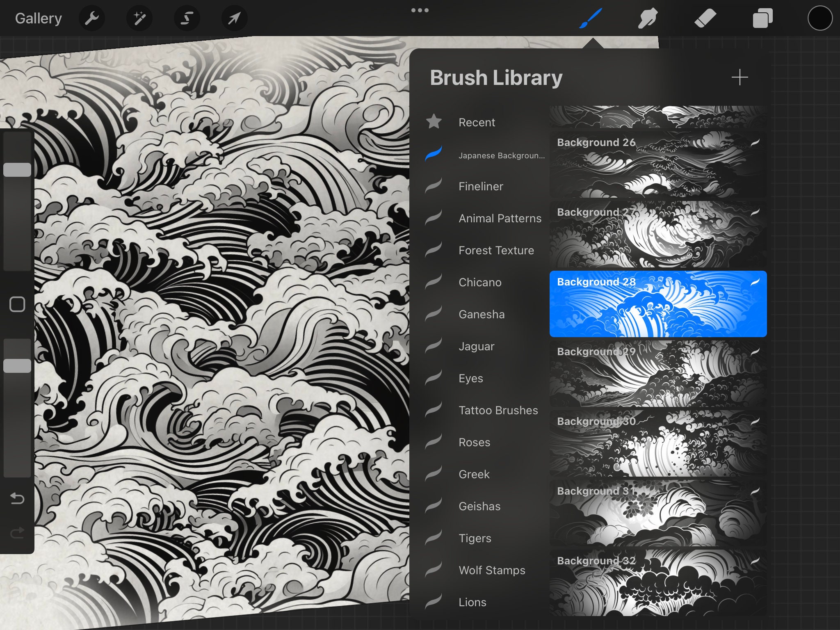
Task: Activate the Transform arrow tool
Action: [x=234, y=18]
